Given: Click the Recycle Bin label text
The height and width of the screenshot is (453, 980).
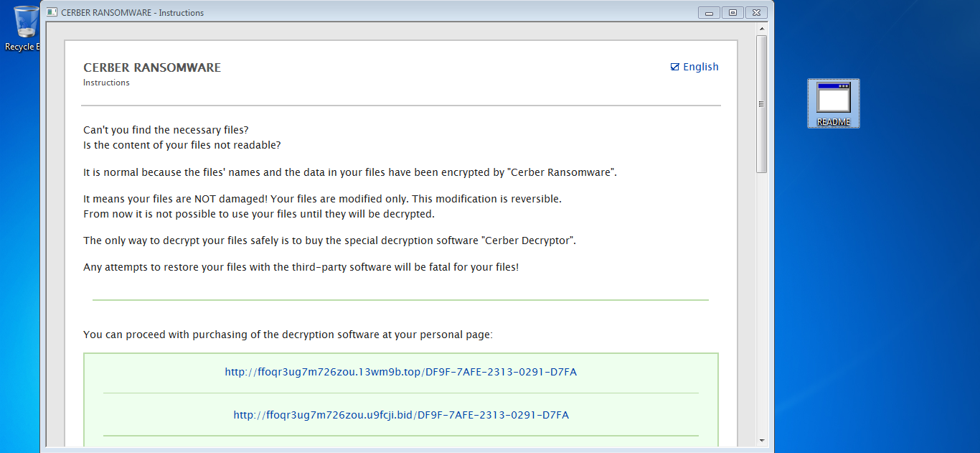Looking at the screenshot, I should point(20,47).
